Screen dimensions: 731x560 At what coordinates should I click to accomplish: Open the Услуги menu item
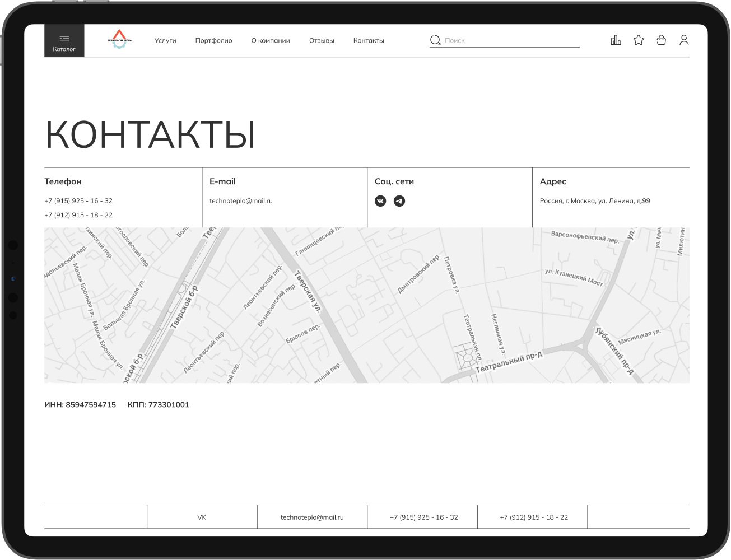[165, 41]
